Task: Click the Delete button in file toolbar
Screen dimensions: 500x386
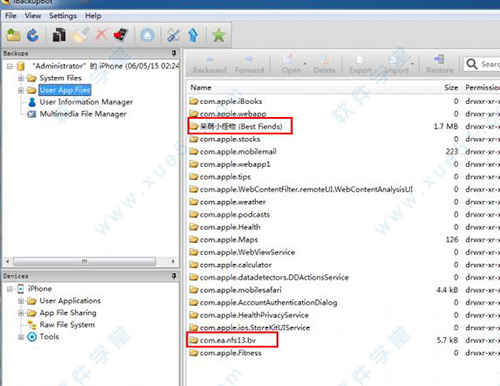Action: click(324, 65)
